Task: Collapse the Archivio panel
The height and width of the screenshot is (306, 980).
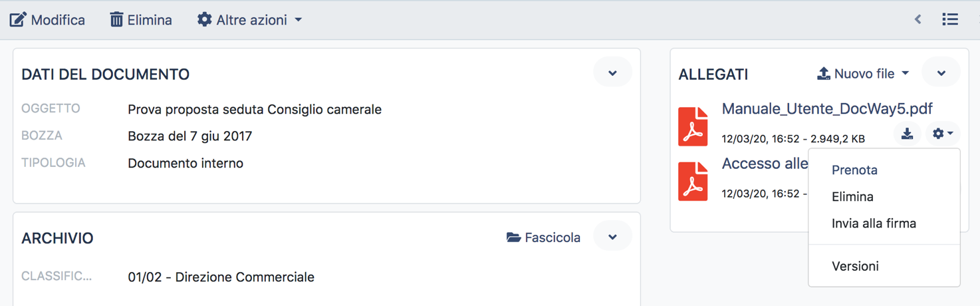Action: [612, 237]
